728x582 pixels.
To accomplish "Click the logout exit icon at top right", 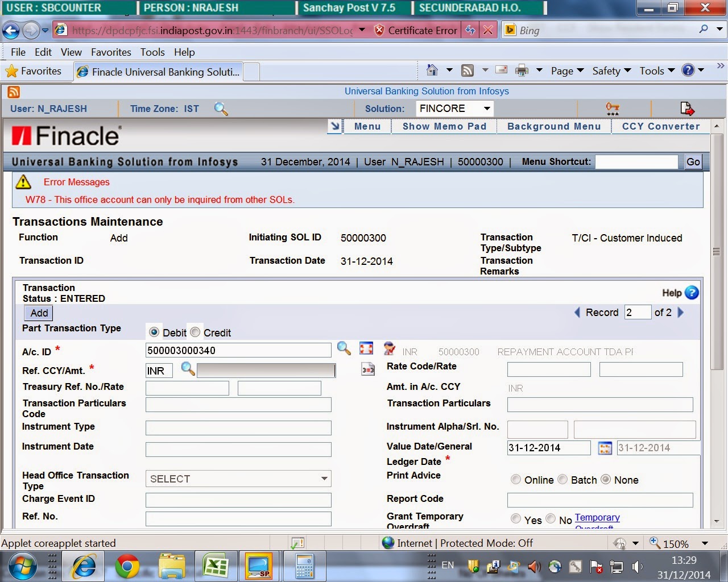I will pos(686,108).
